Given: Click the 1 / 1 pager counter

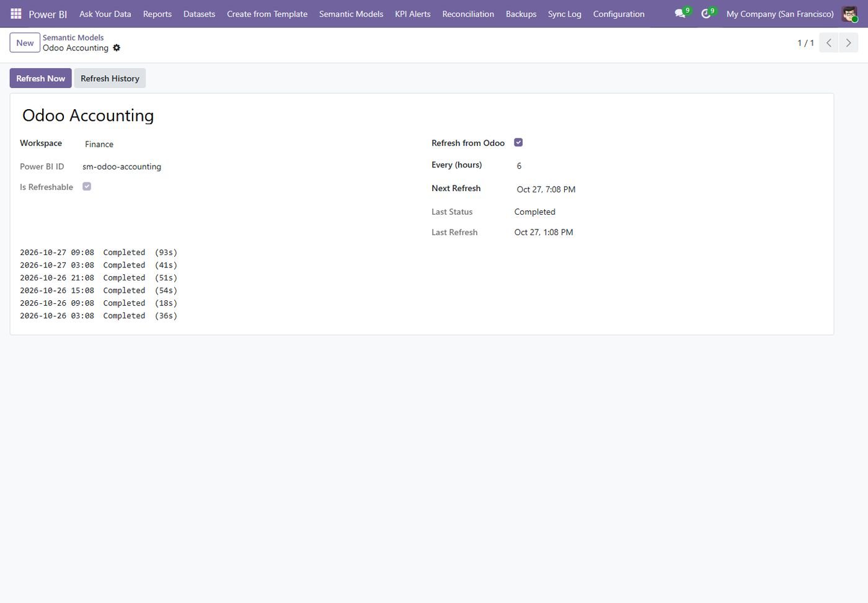Looking at the screenshot, I should (x=805, y=43).
